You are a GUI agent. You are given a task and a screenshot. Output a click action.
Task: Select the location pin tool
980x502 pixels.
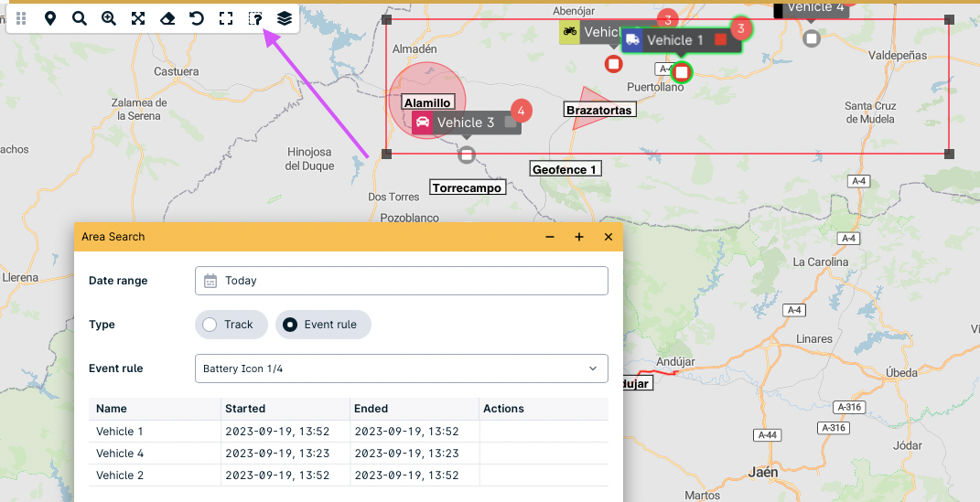50,18
